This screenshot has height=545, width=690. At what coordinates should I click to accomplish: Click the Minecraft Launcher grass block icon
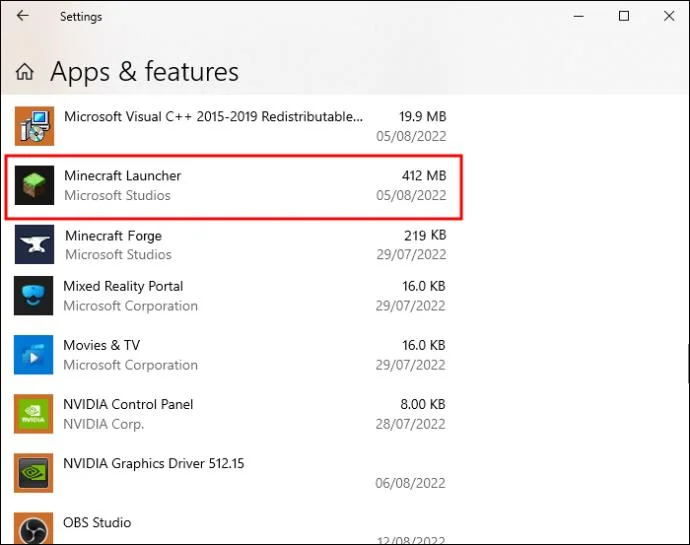click(34, 185)
